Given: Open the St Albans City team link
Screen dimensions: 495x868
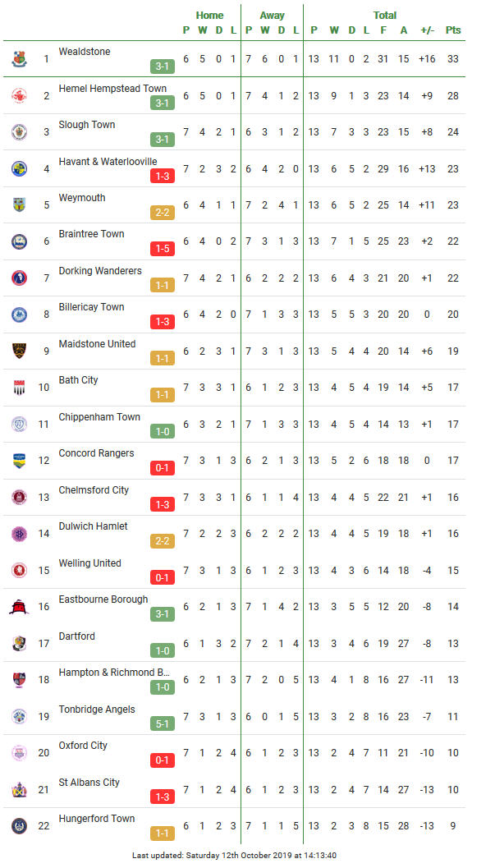Looking at the screenshot, I should (89, 783).
